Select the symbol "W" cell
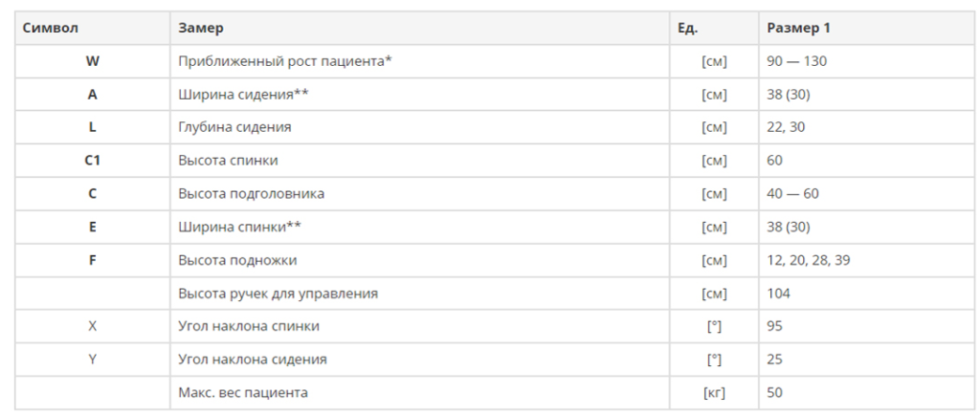Image resolution: width=980 pixels, height=415 pixels. click(x=92, y=61)
